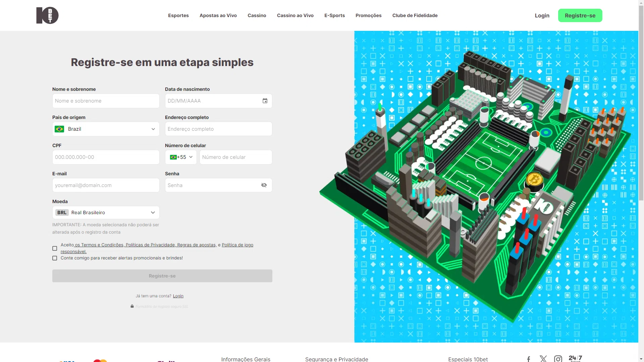Click the Segurança e Privacidade footer heading

coord(337,359)
